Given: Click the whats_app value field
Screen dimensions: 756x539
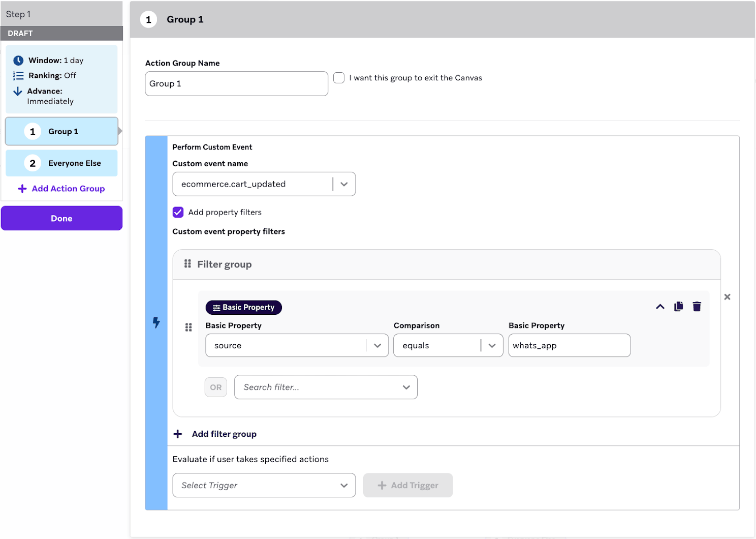Looking at the screenshot, I should [x=569, y=345].
